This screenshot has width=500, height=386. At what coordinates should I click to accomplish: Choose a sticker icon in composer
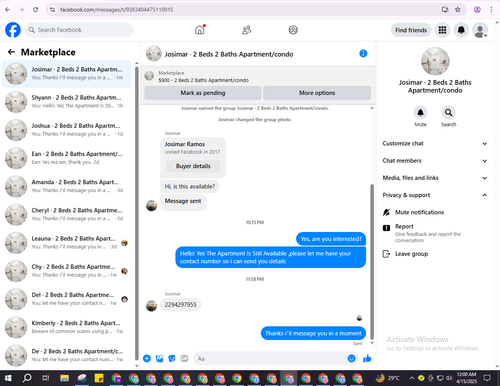(172, 358)
